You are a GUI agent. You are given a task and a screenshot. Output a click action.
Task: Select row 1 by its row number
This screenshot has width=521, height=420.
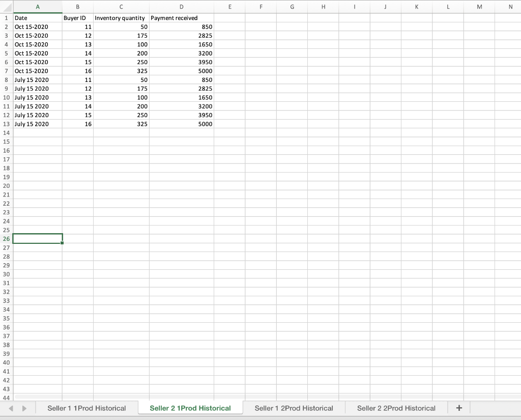point(6,18)
